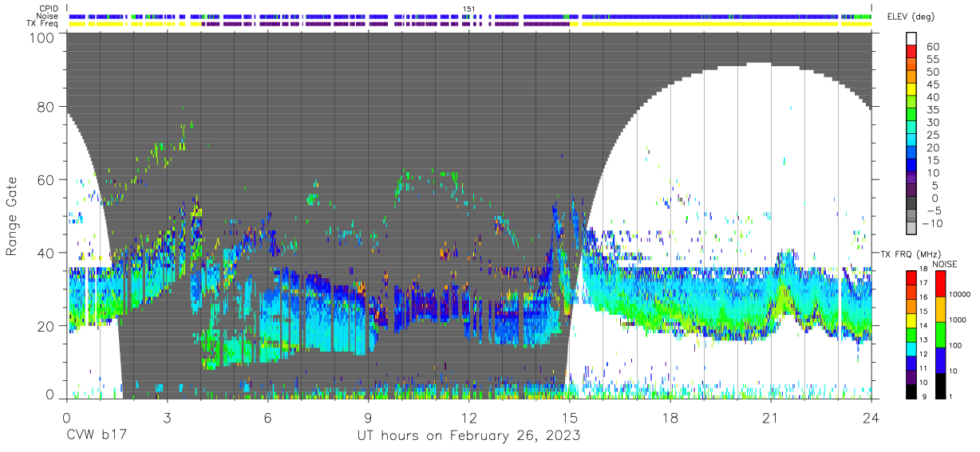Click the red top segment of elevation colorbar
Image resolution: width=980 pixels, height=452 pixels.
click(911, 52)
